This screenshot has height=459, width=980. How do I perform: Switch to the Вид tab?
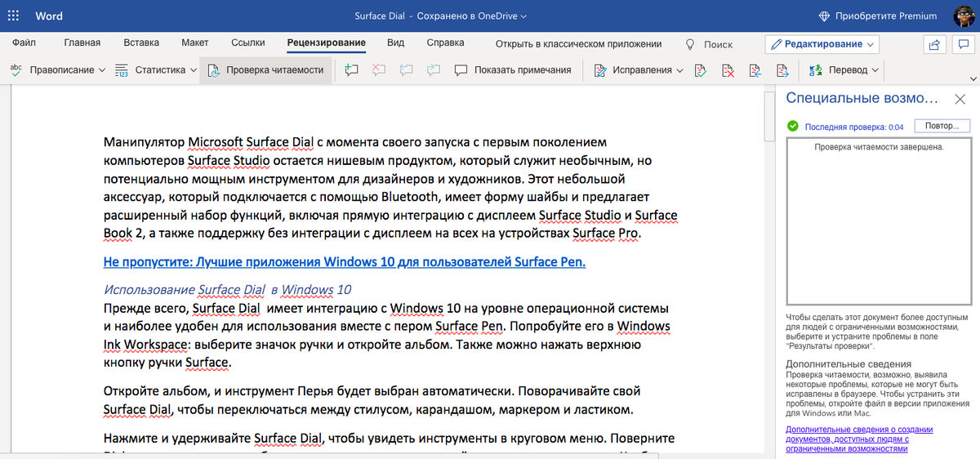pos(396,43)
